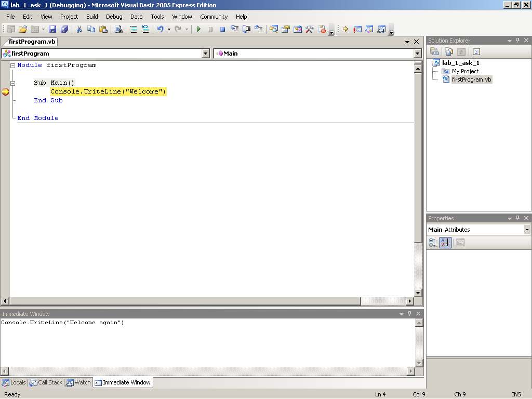532x399 pixels.
Task: Open the Undo history dropdown arrow
Action: [169, 29]
